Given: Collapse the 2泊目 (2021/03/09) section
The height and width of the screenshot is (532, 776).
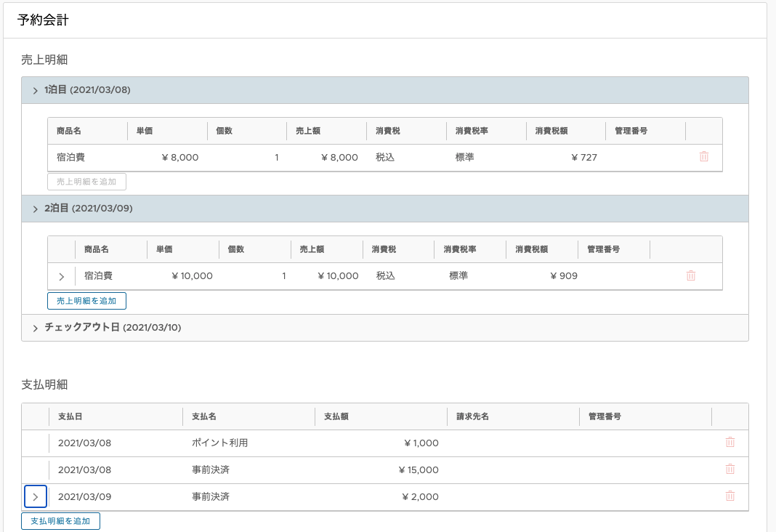Looking at the screenshot, I should click(35, 209).
